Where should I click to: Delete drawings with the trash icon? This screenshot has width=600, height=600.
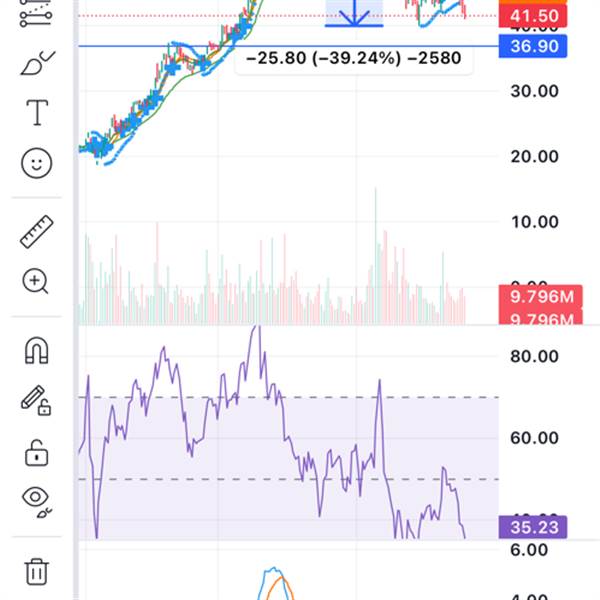pyautogui.click(x=37, y=572)
